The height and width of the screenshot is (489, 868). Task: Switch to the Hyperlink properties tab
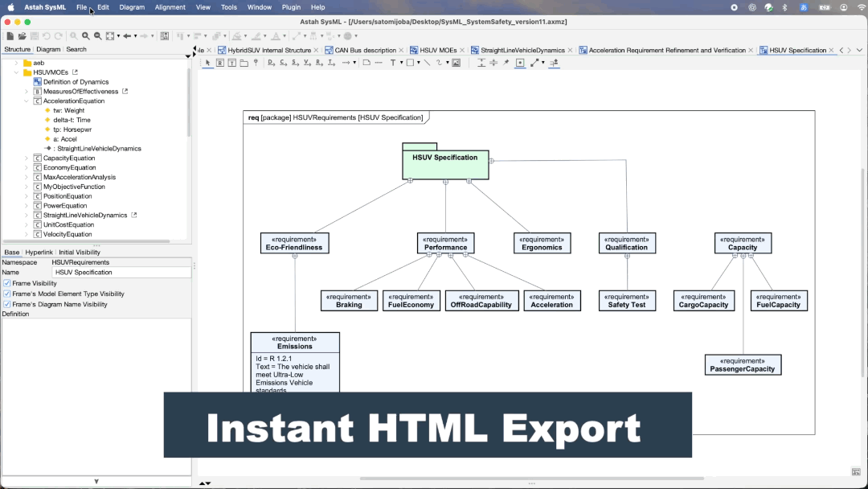[x=39, y=252]
